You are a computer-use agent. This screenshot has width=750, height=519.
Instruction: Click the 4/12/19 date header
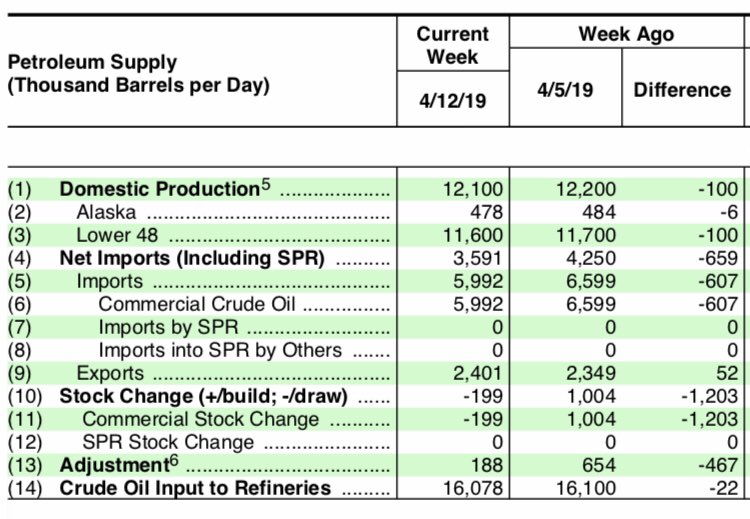click(x=452, y=101)
